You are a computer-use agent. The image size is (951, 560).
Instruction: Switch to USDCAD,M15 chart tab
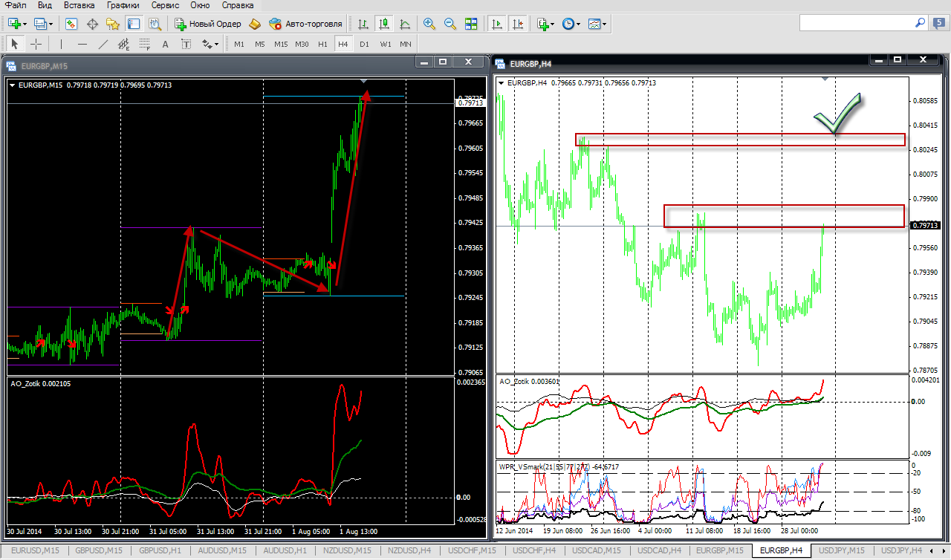596,550
